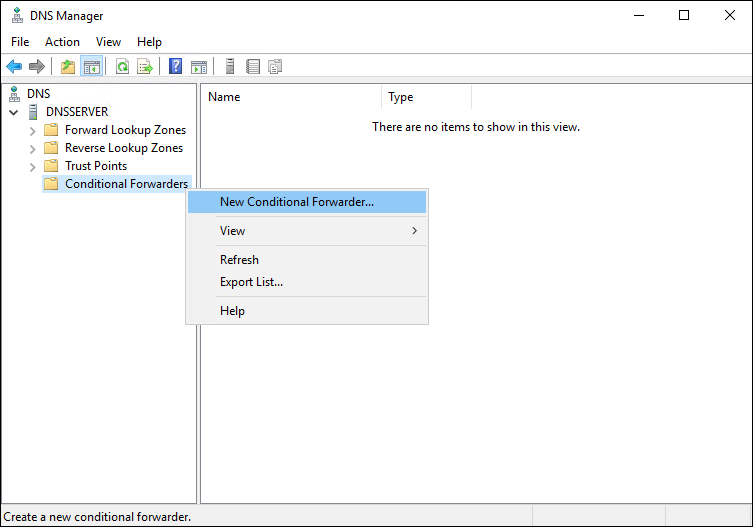Open the View submenu arrow in context menu
Screen dimensions: 753x527
point(414,231)
